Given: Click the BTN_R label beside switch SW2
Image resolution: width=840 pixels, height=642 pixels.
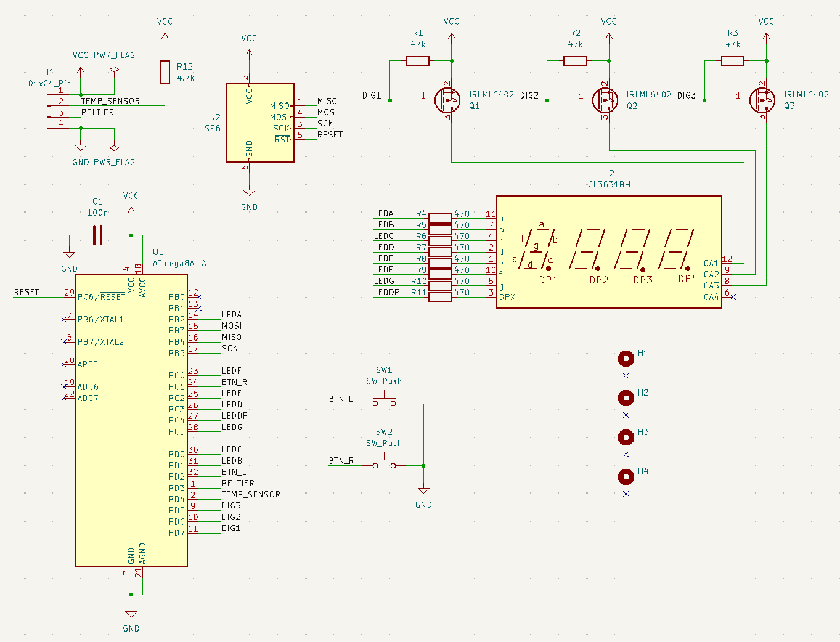Looking at the screenshot, I should [341, 460].
